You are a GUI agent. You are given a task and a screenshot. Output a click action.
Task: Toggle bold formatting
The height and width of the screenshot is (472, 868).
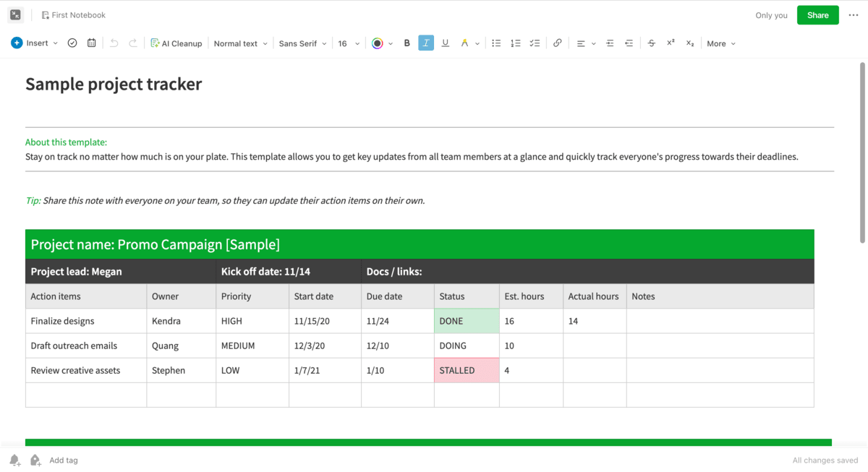point(407,43)
